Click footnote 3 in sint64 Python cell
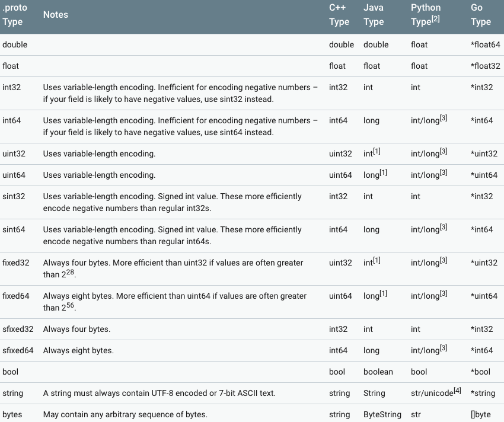 pos(443,227)
